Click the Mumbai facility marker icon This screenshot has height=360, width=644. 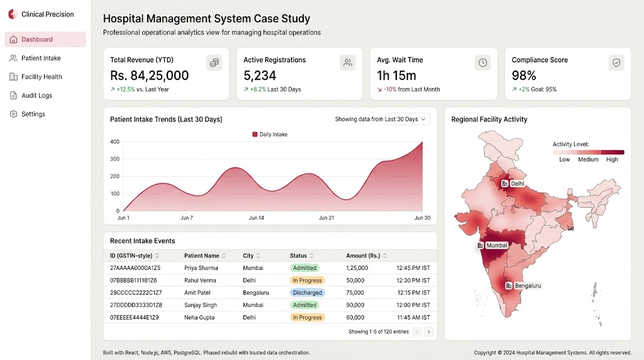coord(480,245)
